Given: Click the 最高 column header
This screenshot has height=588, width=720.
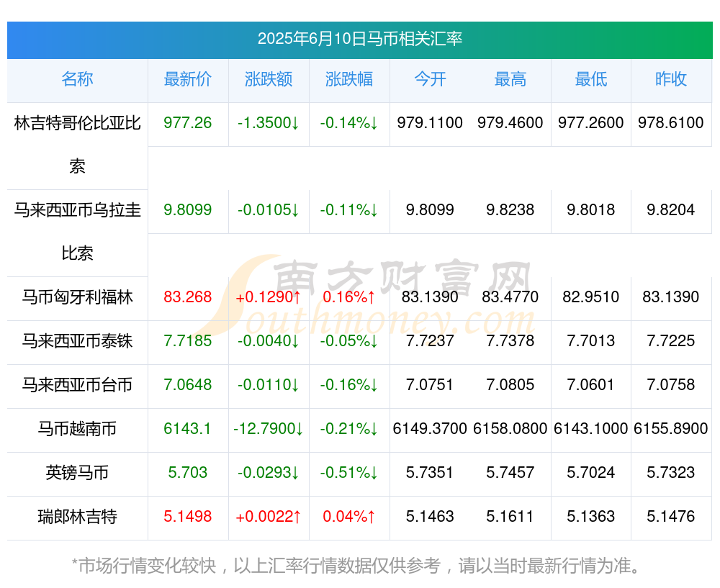Looking at the screenshot, I should pyautogui.click(x=510, y=79).
